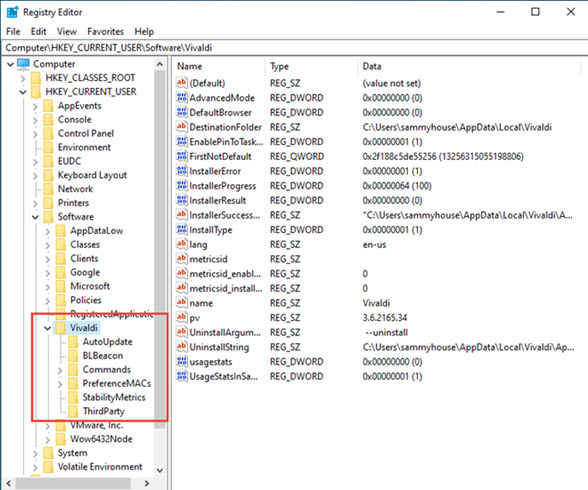Click the Vivaldi folder icon in tree
The width and height of the screenshot is (588, 490).
60,328
